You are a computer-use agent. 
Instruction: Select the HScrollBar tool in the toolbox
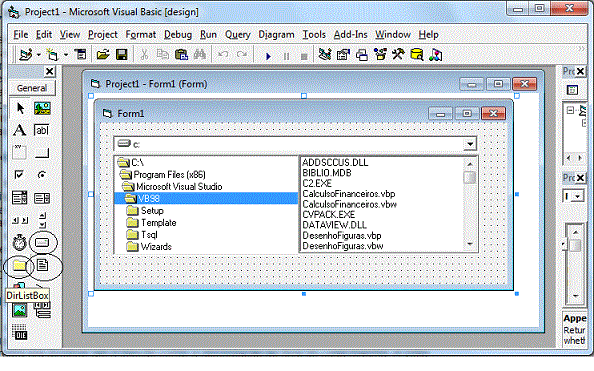point(20,220)
